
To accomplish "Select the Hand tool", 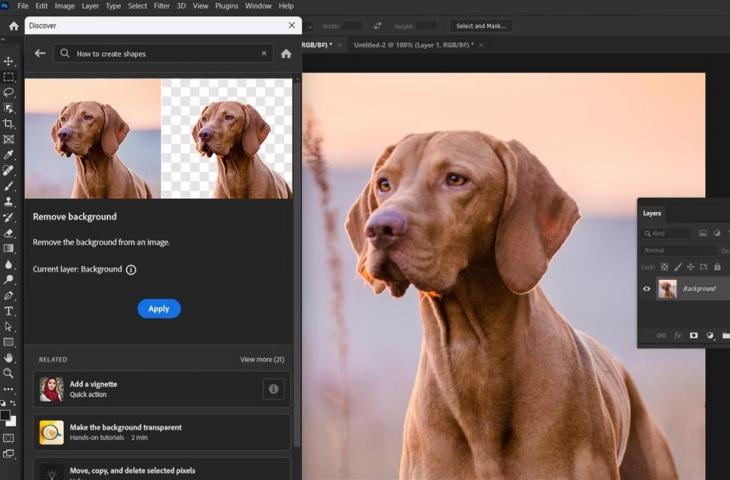I will [x=9, y=357].
